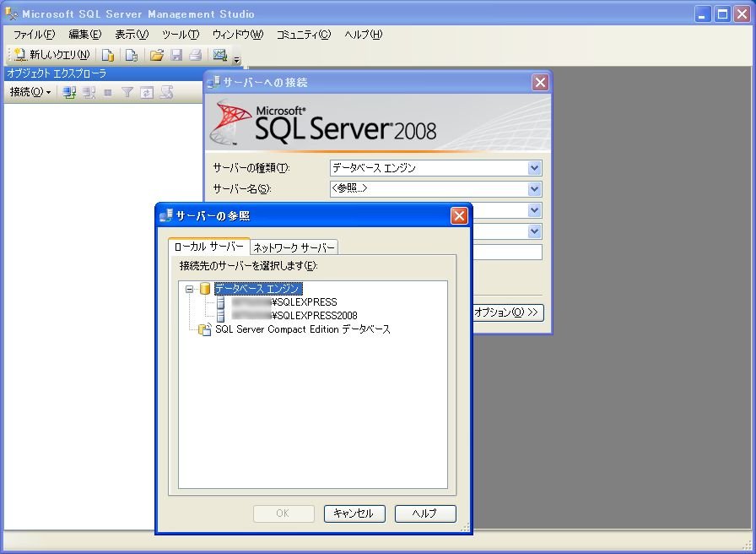This screenshot has height=554, width=756.
Task: Click the Save floppy disk icon
Action: [176, 55]
